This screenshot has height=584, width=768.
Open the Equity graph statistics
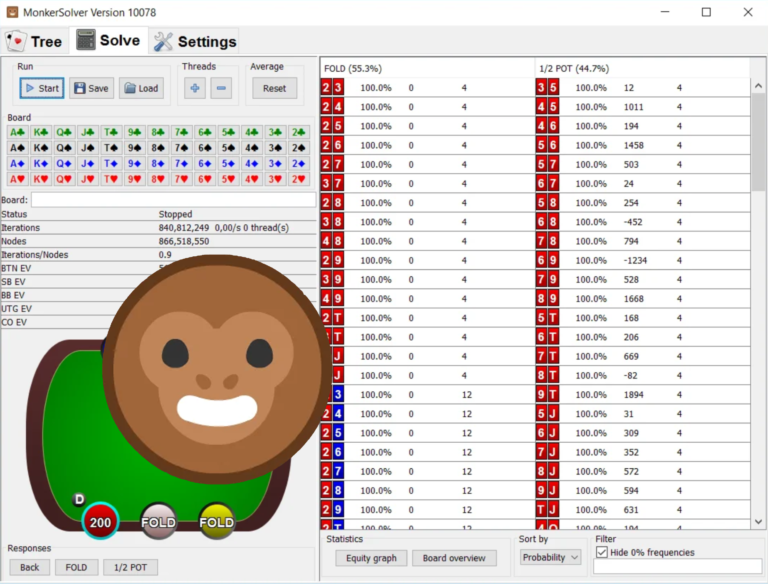pos(371,558)
